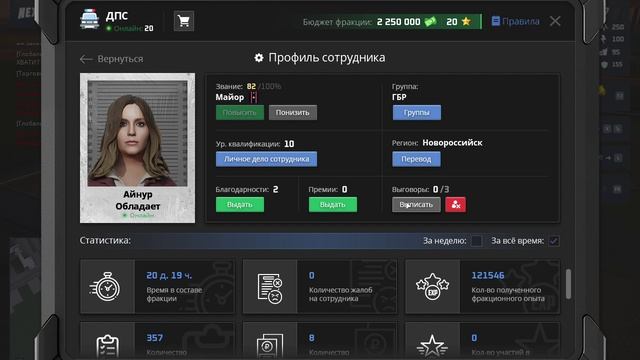The height and width of the screenshot is (360, 640).
Task: Open the Правила rules link
Action: (516, 21)
